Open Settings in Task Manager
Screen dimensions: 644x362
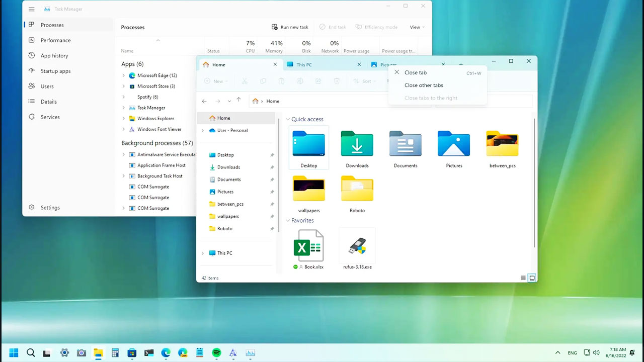coord(50,207)
